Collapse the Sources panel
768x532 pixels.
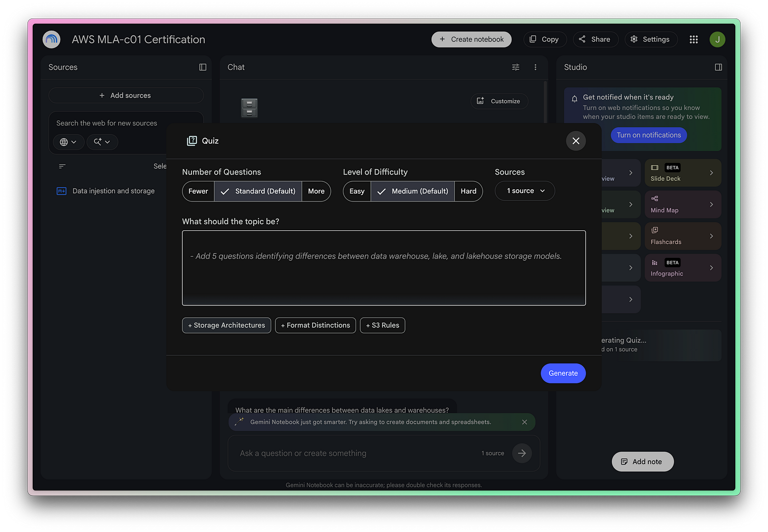[x=203, y=67]
